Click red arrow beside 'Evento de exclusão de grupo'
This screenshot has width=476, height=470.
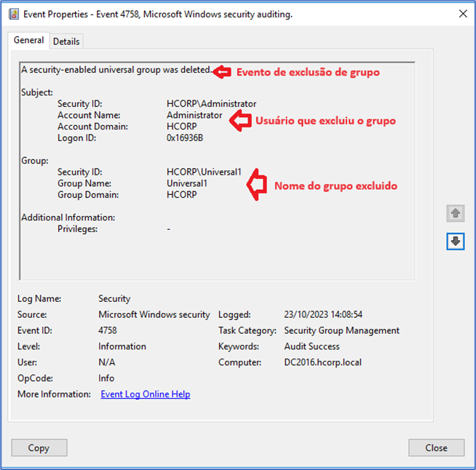point(222,71)
